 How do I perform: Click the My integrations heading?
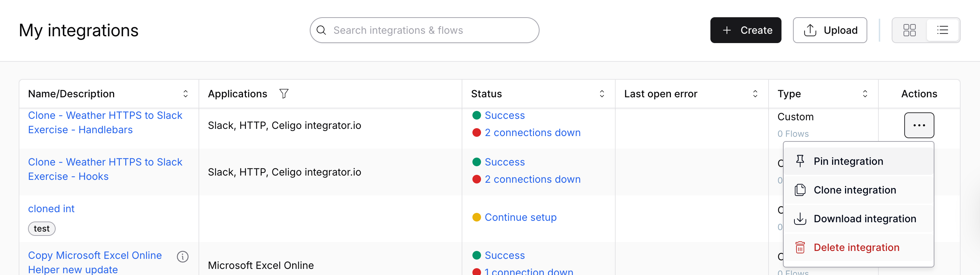(x=78, y=31)
